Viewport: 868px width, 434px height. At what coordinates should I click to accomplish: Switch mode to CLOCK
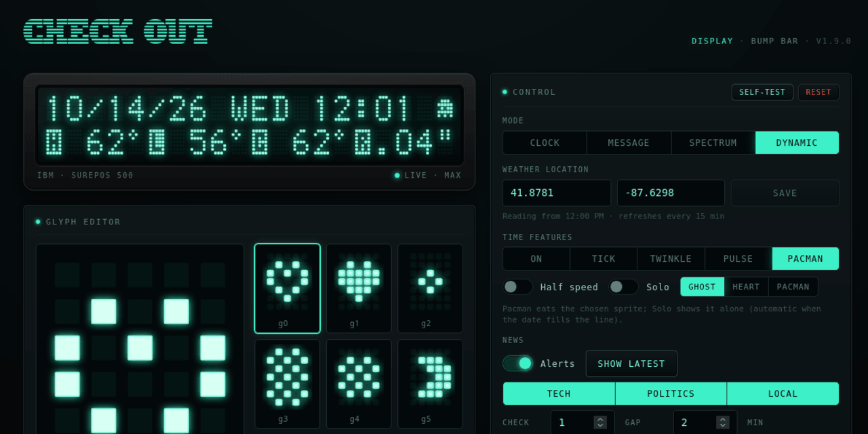pyautogui.click(x=545, y=142)
